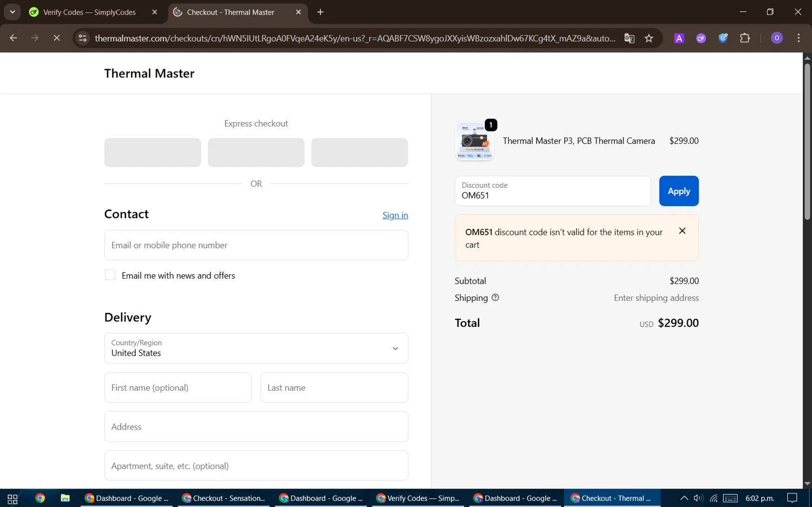Choose the middle express checkout button
The height and width of the screenshot is (507, 812).
click(256, 152)
